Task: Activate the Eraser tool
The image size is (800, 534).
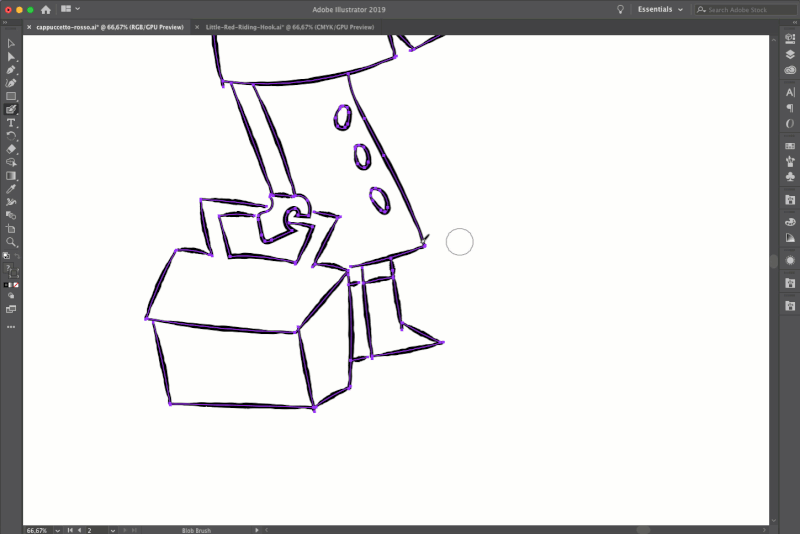Action: tap(11, 148)
